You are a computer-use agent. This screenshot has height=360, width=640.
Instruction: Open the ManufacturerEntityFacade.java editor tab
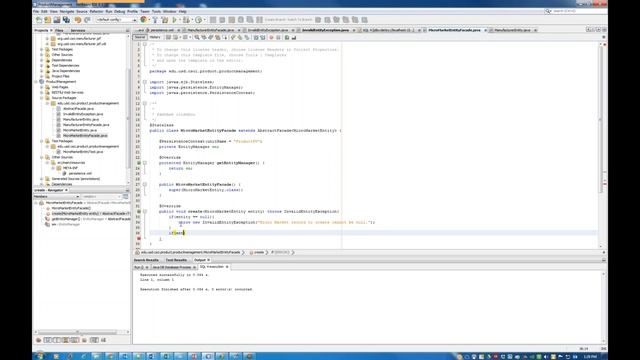(x=211, y=30)
